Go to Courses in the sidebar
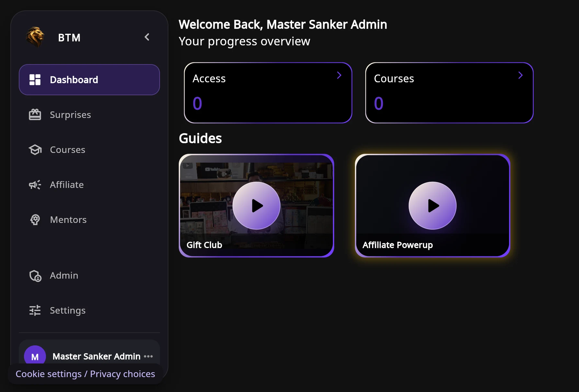 click(x=67, y=150)
